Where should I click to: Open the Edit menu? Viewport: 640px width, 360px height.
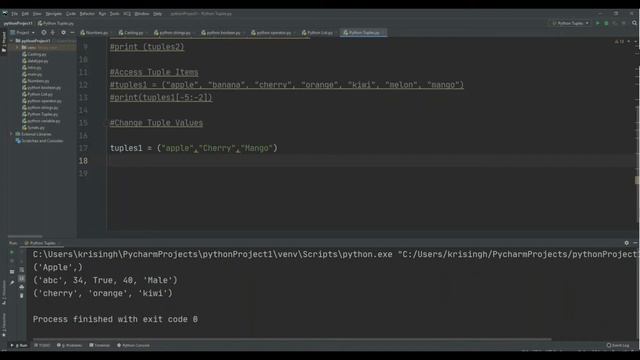(x=25, y=14)
